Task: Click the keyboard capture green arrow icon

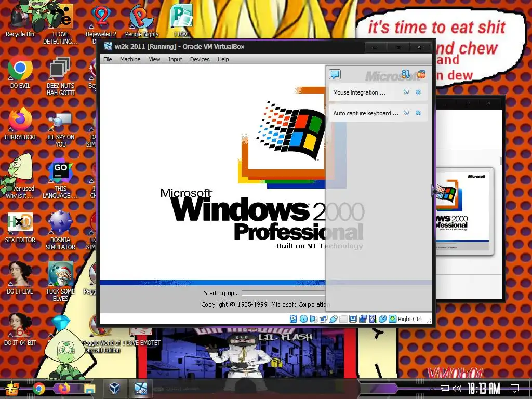Action: coord(393,319)
